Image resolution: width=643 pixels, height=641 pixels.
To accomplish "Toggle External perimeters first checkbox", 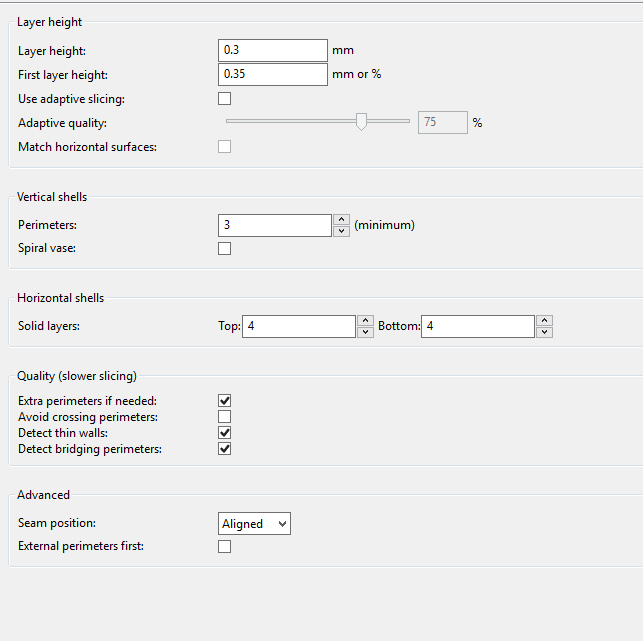I will click(224, 546).
